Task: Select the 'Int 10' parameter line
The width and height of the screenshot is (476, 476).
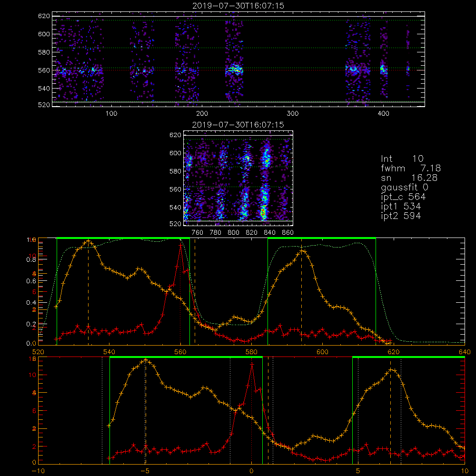Action: pyautogui.click(x=402, y=159)
